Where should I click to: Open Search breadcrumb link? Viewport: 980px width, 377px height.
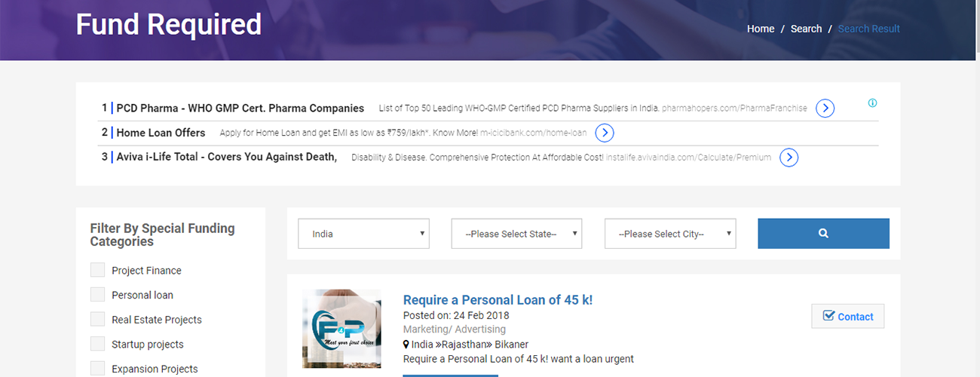point(806,29)
